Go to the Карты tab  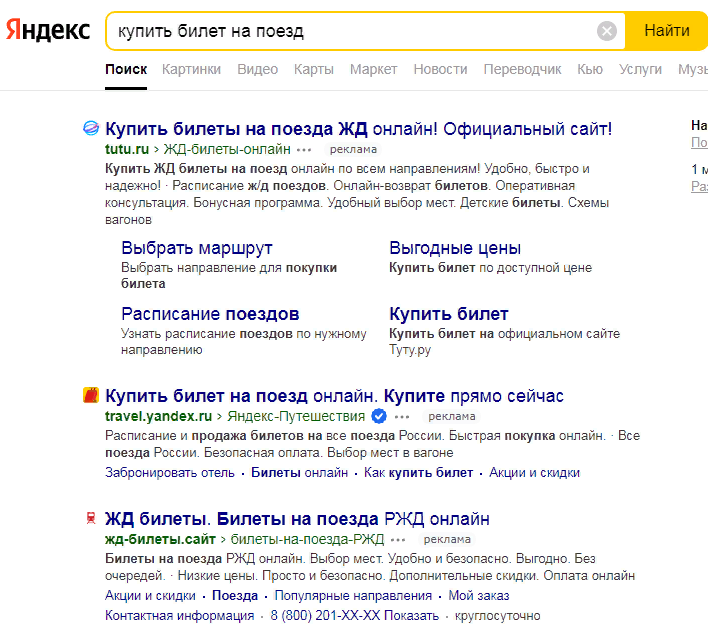(x=314, y=69)
